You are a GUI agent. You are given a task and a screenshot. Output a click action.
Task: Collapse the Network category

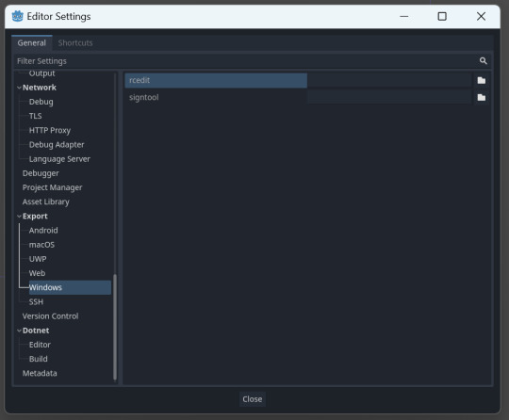(x=19, y=88)
